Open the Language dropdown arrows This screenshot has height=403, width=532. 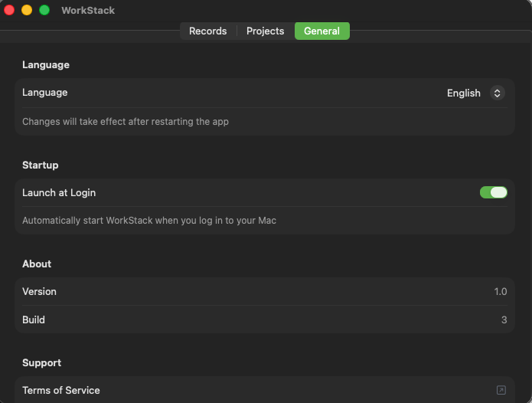pos(497,93)
